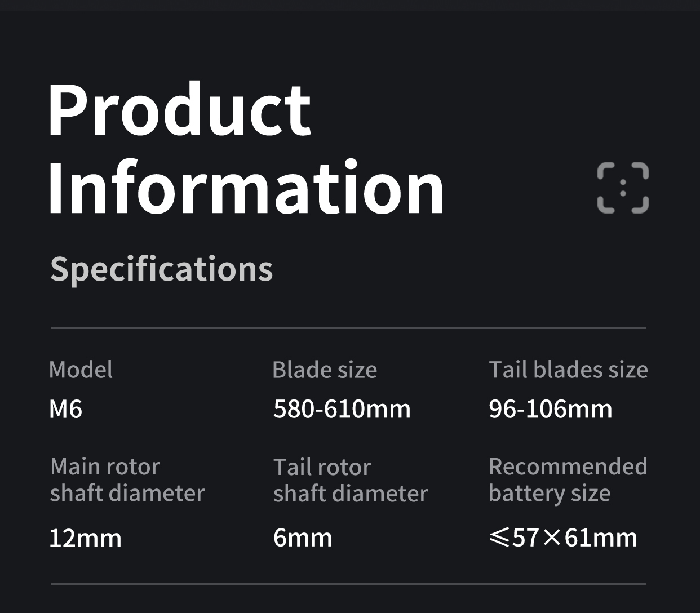Click Recommended battery size label
700x613 pixels.
click(x=568, y=479)
